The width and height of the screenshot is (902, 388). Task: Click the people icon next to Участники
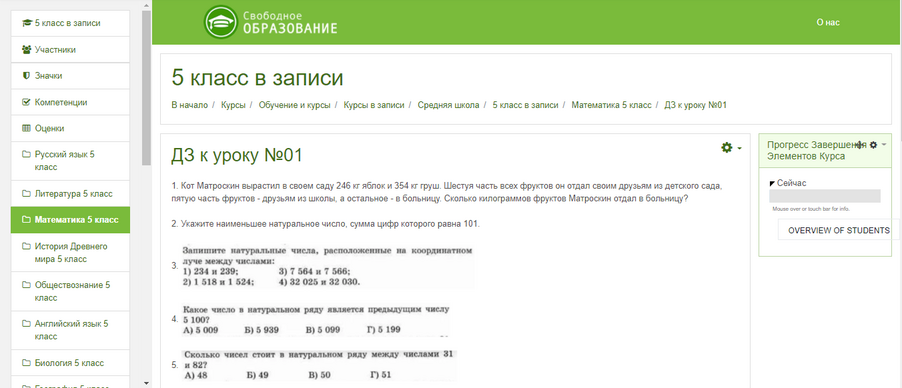[x=26, y=50]
